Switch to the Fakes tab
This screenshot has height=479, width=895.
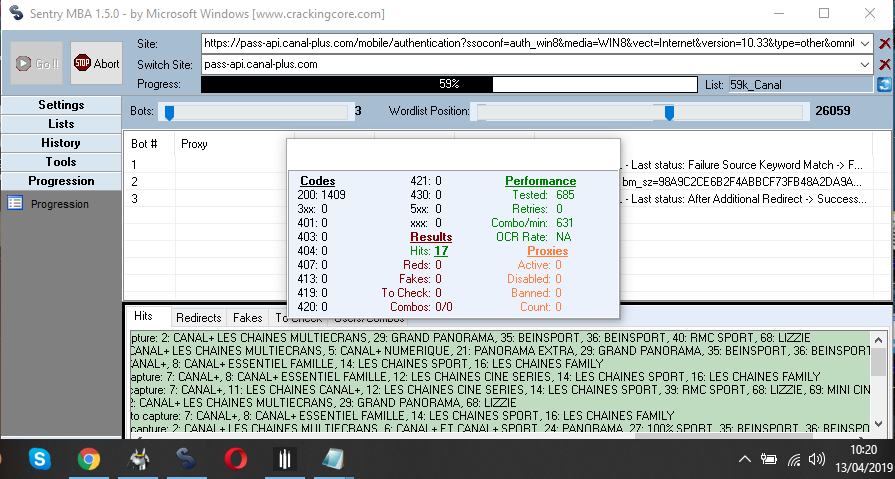point(248,317)
